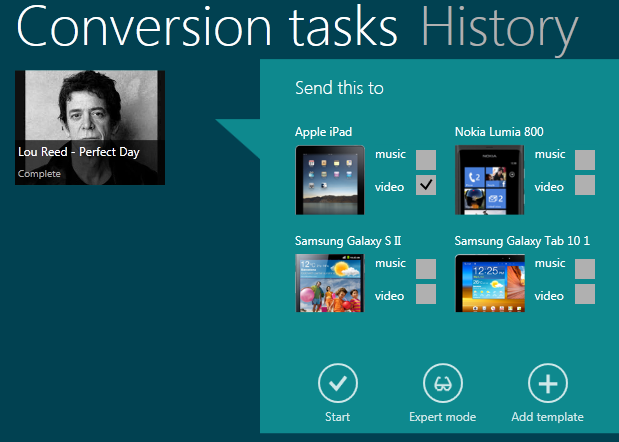
Task: Open the Lou Reed - Perfect Day task tile
Action: (x=90, y=127)
